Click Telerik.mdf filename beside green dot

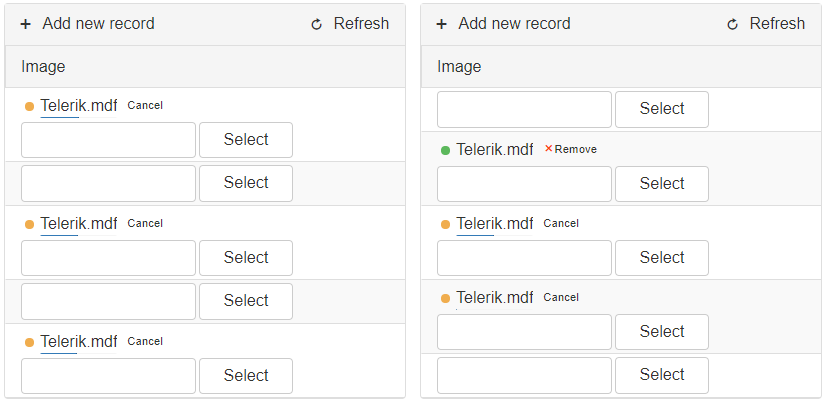(x=495, y=150)
